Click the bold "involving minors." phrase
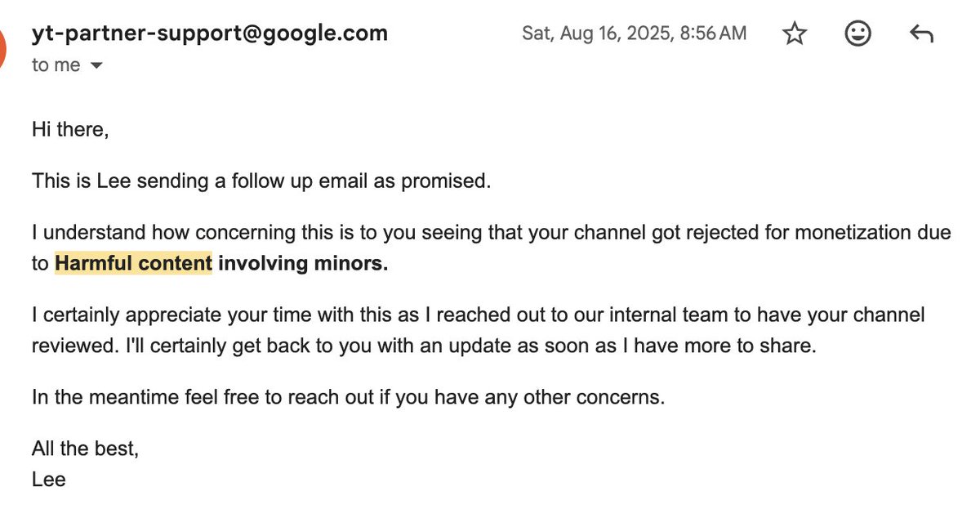The height and width of the screenshot is (518, 980). tap(303, 264)
